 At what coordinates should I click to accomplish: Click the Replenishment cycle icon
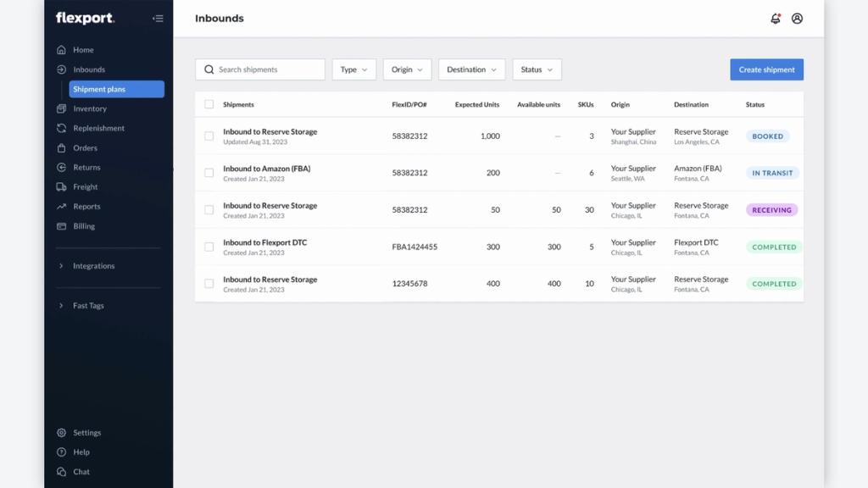click(61, 128)
